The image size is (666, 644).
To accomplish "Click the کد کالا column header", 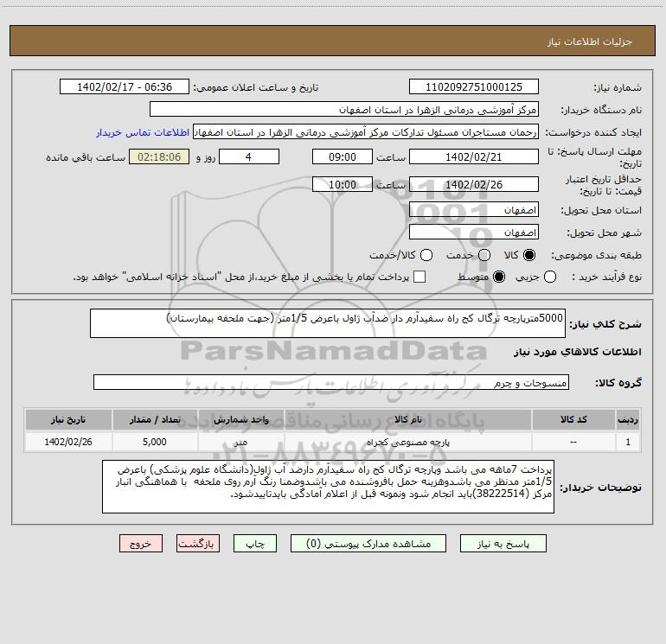I will [x=573, y=419].
